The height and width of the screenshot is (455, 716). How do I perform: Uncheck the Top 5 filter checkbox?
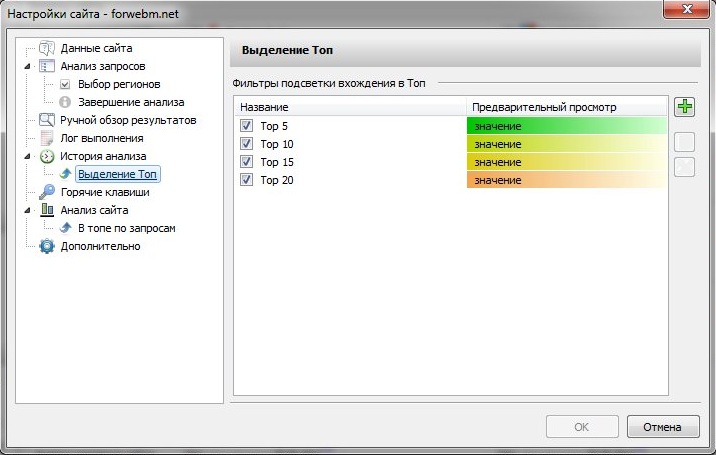[246, 126]
